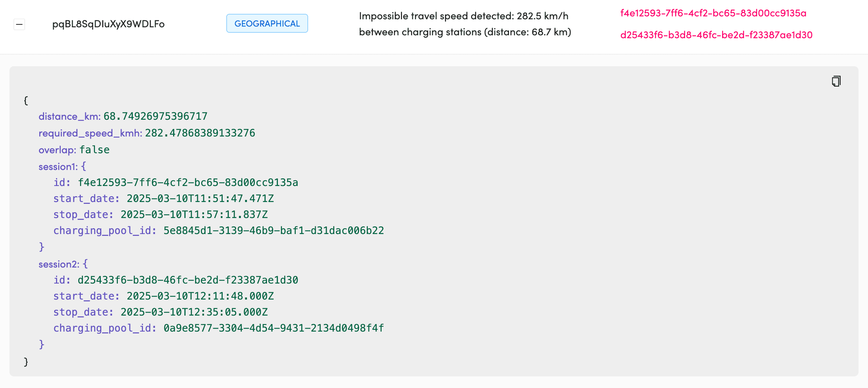Select charging_pool_id value starting with 5e8845d1
Viewport: 868px width, 388px height.
point(274,231)
